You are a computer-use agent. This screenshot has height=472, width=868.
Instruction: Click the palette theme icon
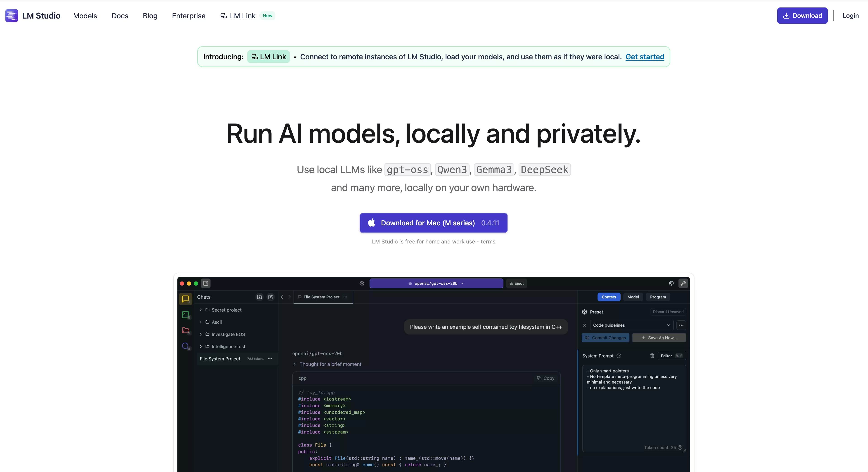point(671,284)
